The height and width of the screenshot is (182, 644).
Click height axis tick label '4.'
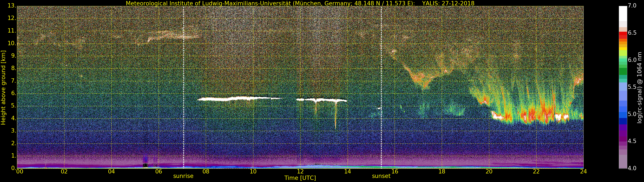13,118
